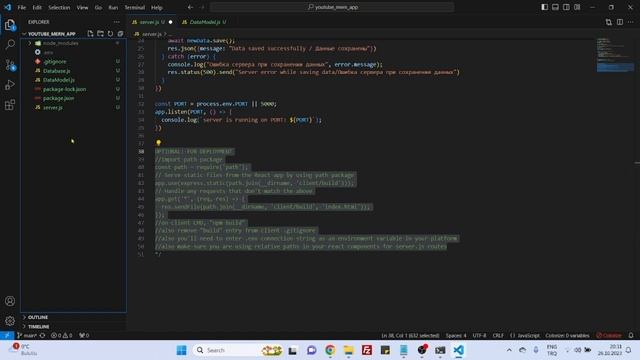The image size is (640, 360).
Task: Open Explorer views and more actions menu
Action: pos(117,22)
